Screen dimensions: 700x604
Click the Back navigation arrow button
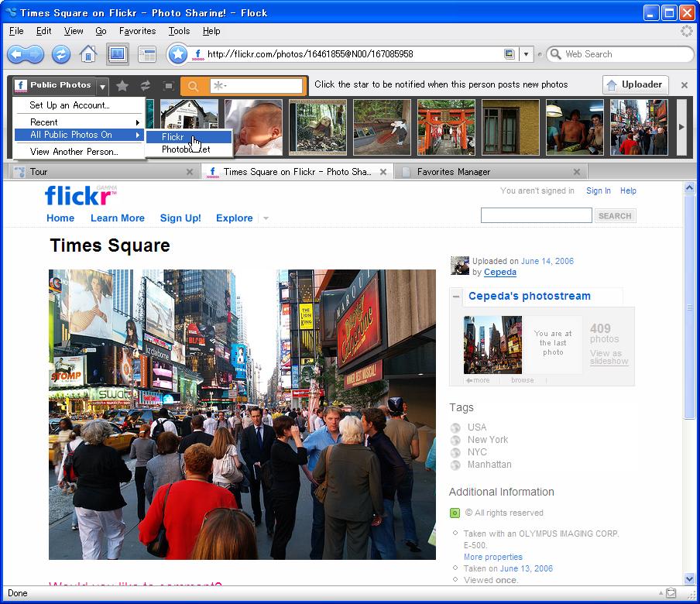[17, 54]
